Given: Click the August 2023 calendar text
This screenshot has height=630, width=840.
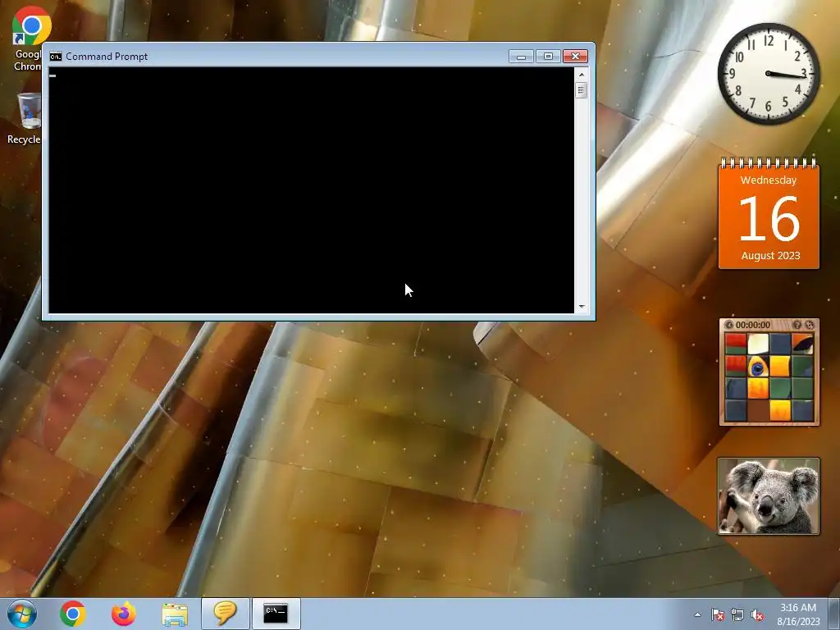Looking at the screenshot, I should pos(770,256).
